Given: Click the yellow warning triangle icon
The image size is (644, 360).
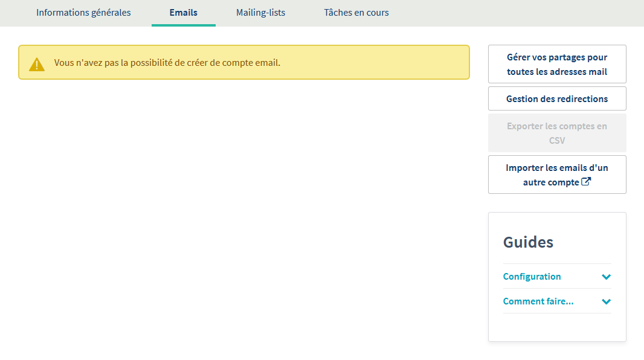Looking at the screenshot, I should tap(37, 63).
